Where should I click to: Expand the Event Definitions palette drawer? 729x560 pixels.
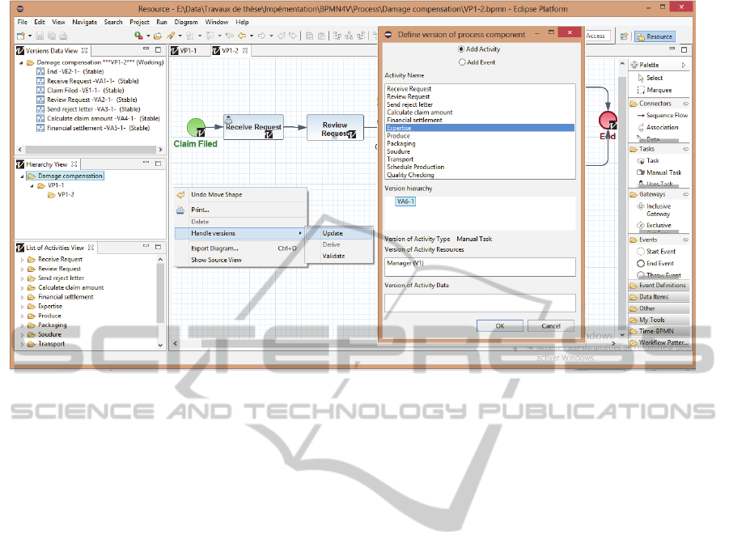[x=661, y=285]
